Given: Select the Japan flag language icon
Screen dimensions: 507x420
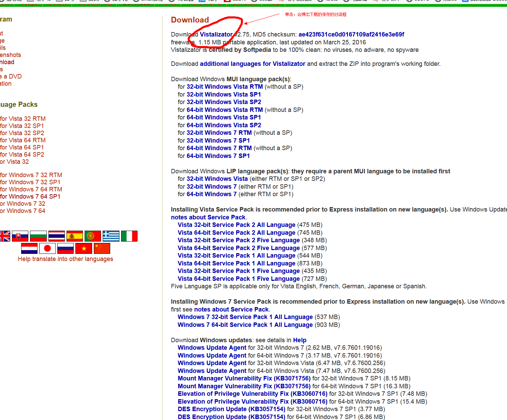Looking at the screenshot, I should 47,248.
